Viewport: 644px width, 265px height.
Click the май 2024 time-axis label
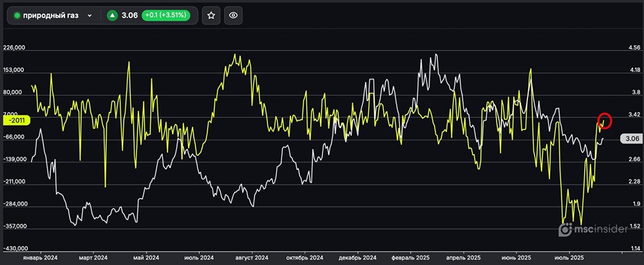[147, 258]
